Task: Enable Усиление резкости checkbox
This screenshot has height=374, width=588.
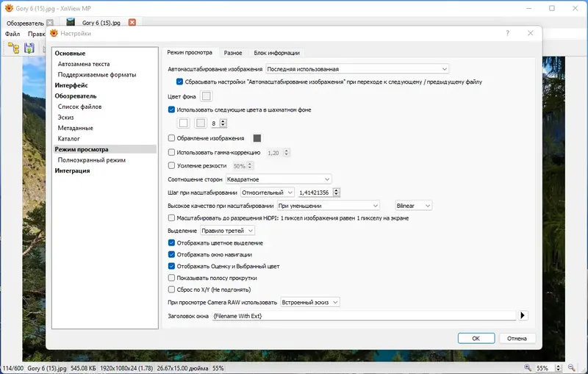Action: [171, 165]
